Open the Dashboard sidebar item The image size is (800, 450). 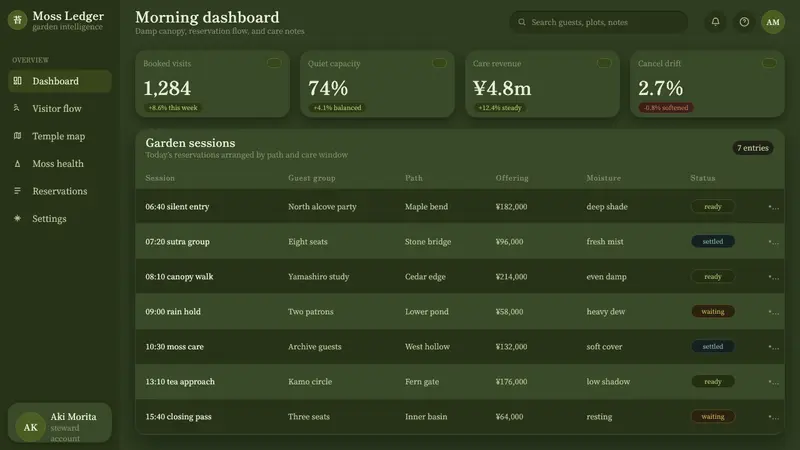(x=60, y=81)
